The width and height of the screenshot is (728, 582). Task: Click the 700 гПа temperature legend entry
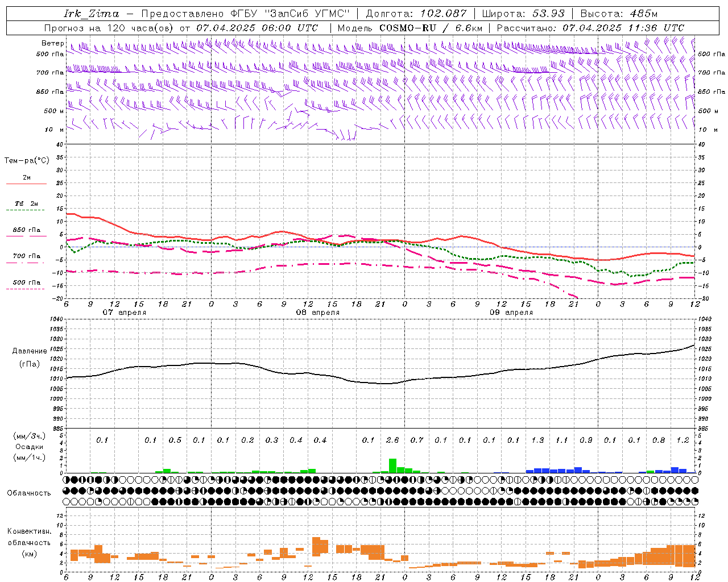pyautogui.click(x=26, y=256)
